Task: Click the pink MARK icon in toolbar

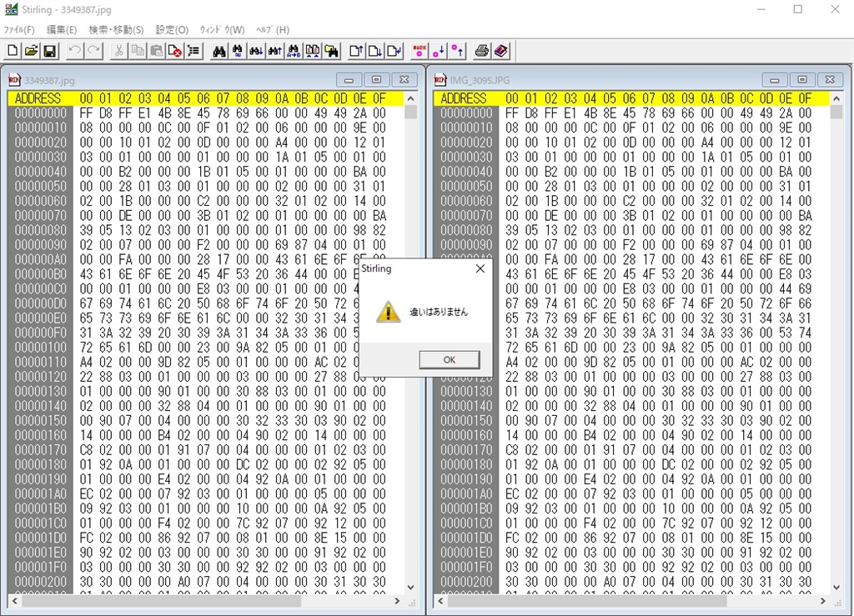Action: pyautogui.click(x=419, y=51)
